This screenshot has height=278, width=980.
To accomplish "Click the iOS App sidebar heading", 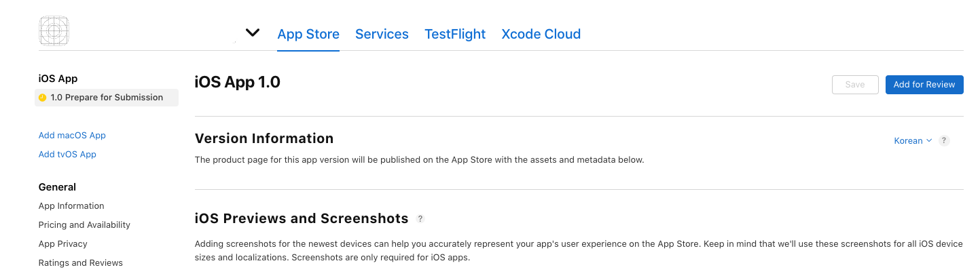I will click(x=58, y=79).
